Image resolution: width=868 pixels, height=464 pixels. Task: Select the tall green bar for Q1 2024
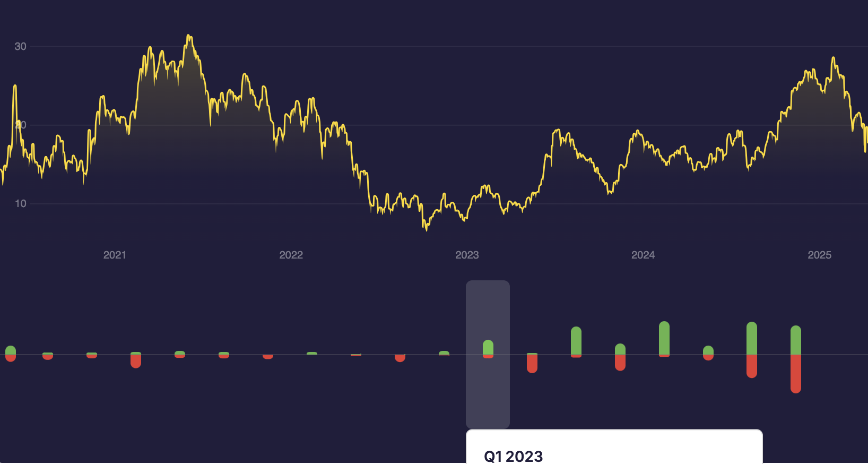click(664, 338)
